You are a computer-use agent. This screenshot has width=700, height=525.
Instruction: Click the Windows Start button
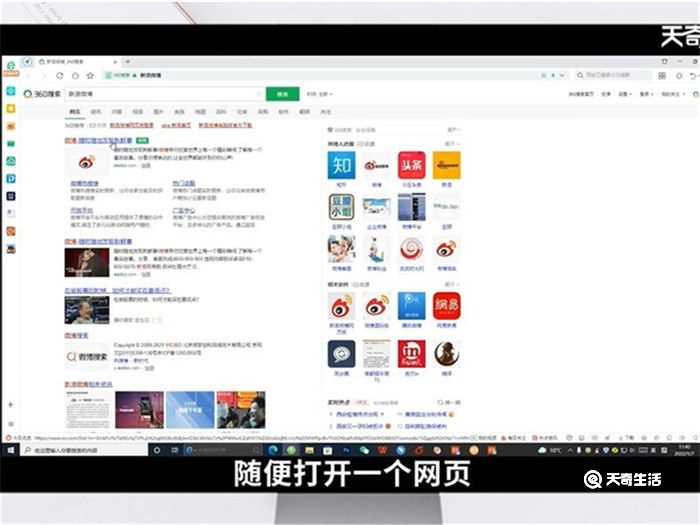coord(11,450)
